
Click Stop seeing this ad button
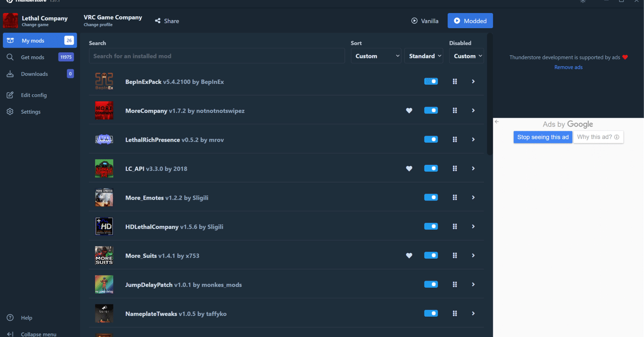coord(542,137)
